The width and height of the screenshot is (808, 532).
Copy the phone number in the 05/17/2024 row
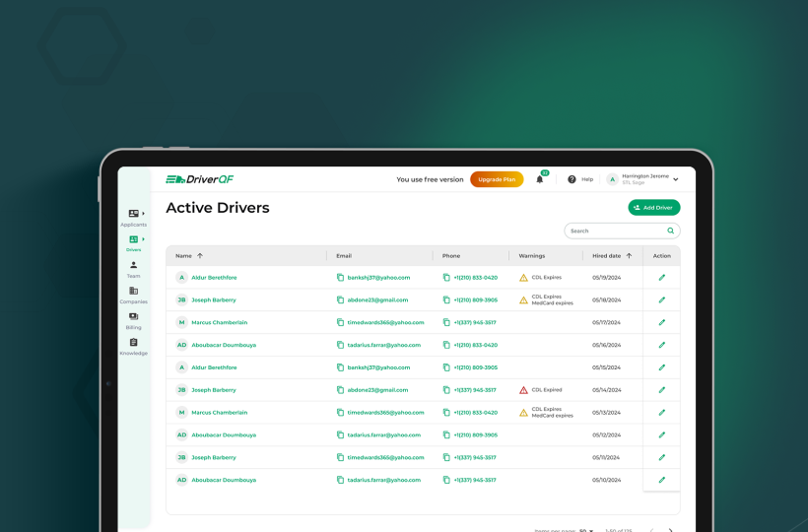[446, 322]
